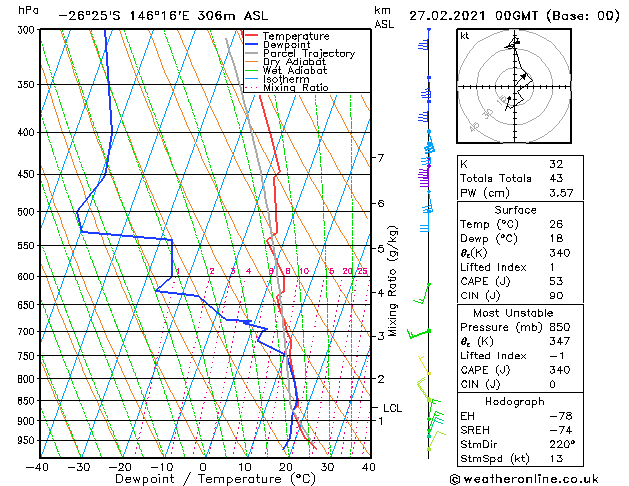Click the 850 hPa pressure label
The image size is (629, 486).
[x=28, y=401]
